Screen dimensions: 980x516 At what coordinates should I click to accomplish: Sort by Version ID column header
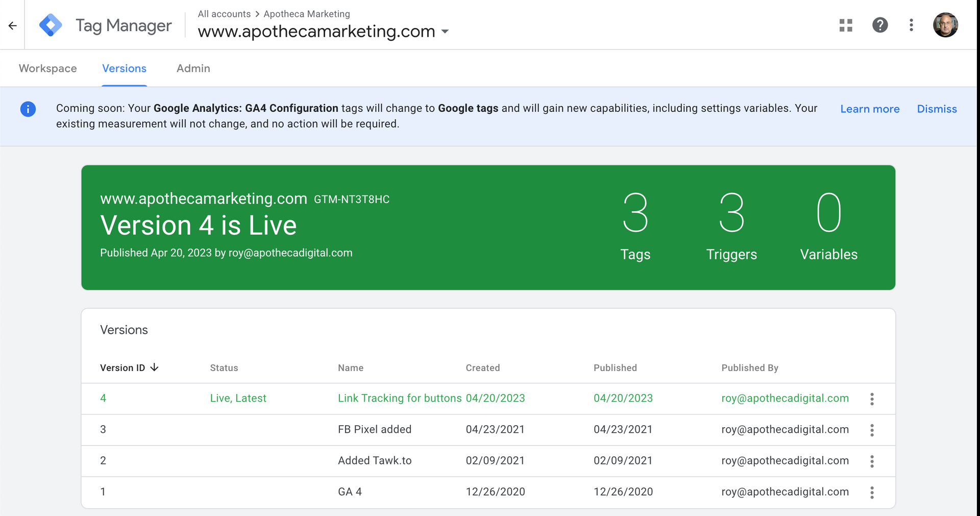(x=122, y=368)
